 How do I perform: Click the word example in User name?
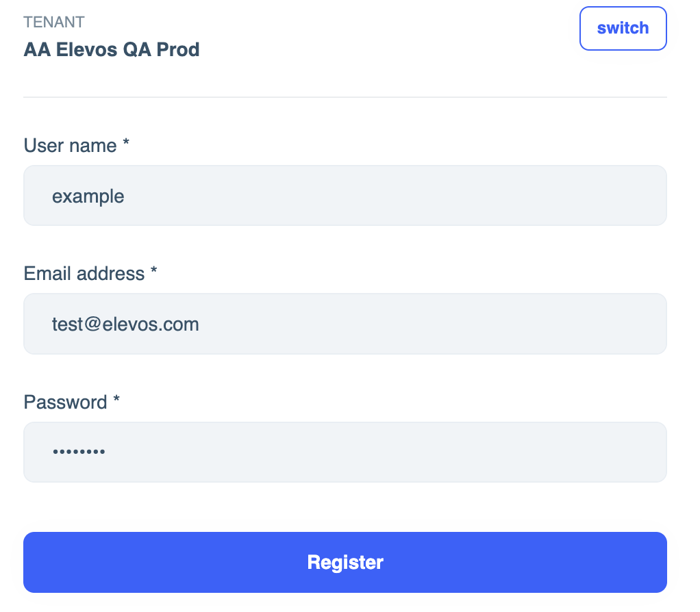pos(88,196)
